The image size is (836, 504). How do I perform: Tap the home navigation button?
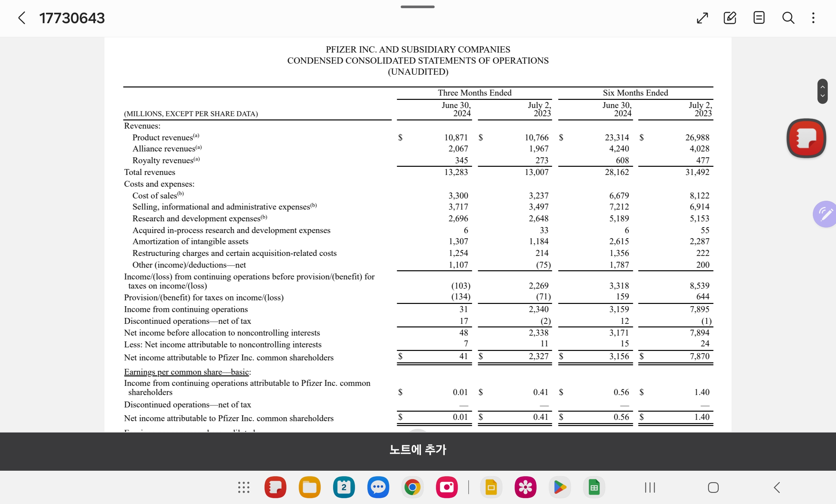[x=713, y=487]
